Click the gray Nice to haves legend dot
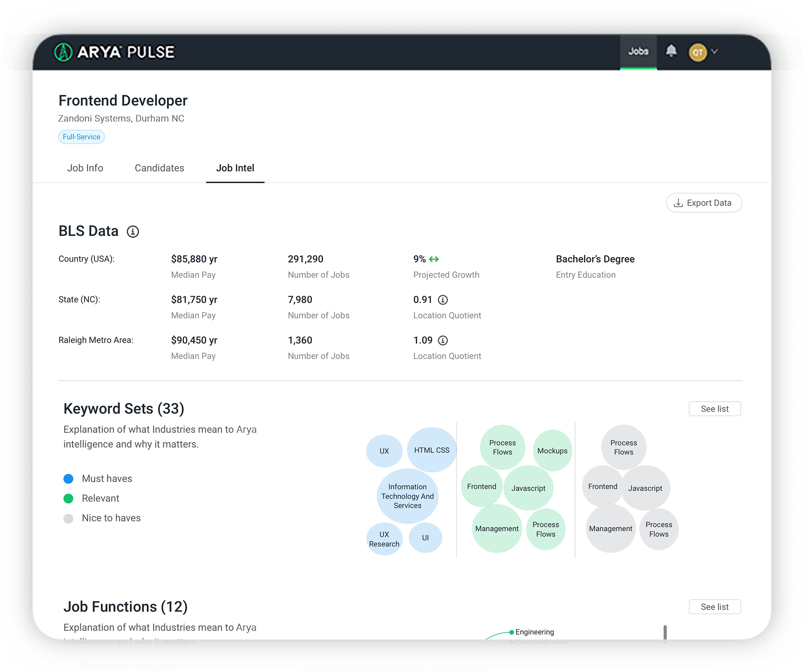Image resolution: width=804 pixels, height=672 pixels. pyautogui.click(x=68, y=518)
